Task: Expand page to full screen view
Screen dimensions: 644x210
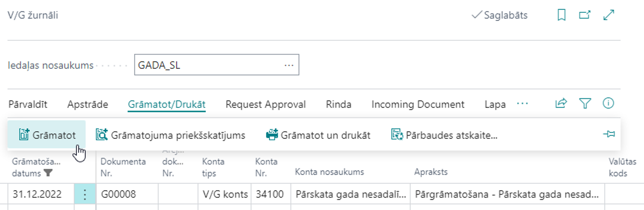Action: tap(609, 15)
